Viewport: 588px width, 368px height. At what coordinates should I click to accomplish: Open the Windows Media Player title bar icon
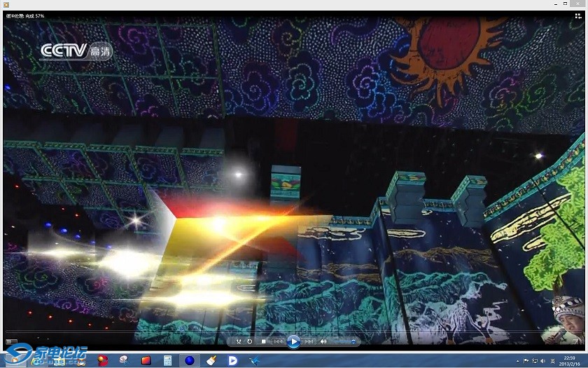pos(6,4)
